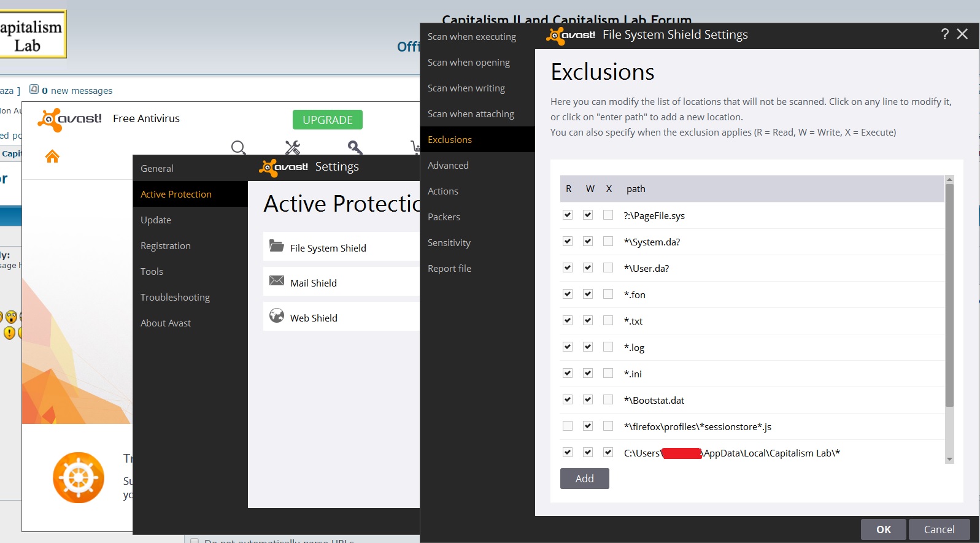Toggle the Execute checkbox for ?:\PageFile.sys
This screenshot has height=543, width=980.
(x=608, y=215)
